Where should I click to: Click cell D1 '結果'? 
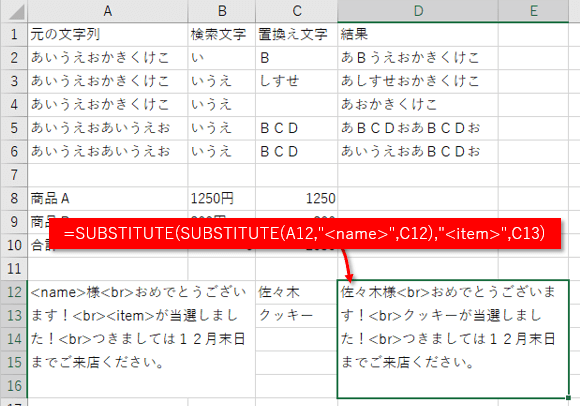418,34
